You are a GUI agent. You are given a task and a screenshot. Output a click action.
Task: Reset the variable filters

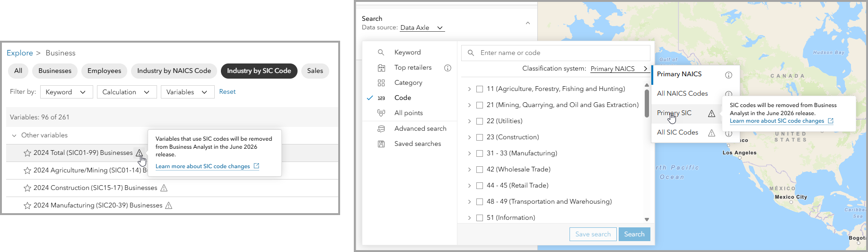227,92
